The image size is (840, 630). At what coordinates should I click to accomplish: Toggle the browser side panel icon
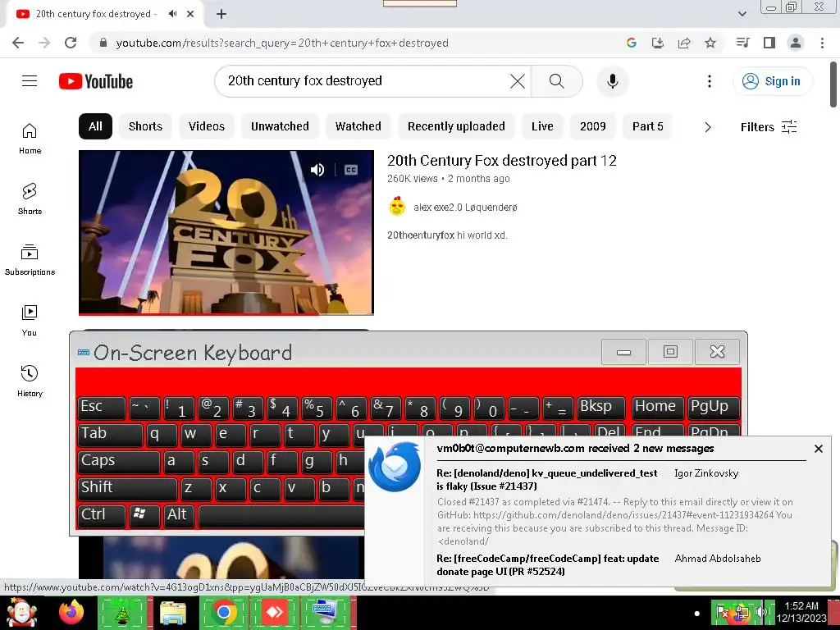[x=769, y=43]
